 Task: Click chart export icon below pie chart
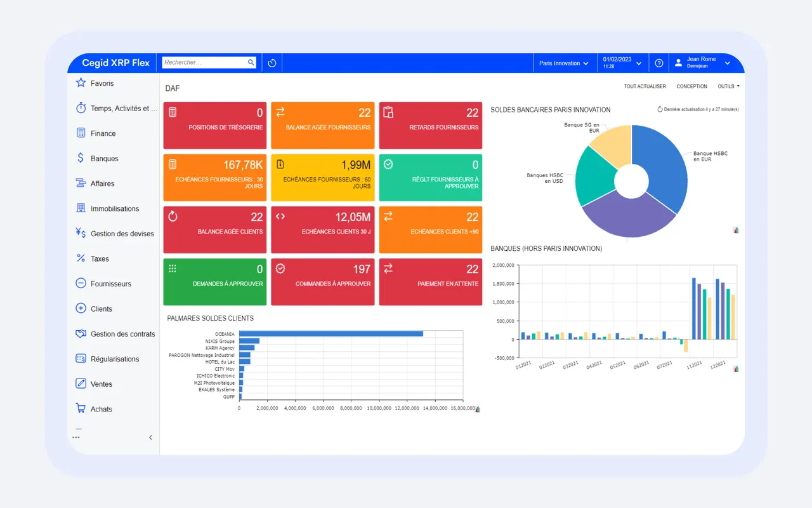[x=736, y=230]
